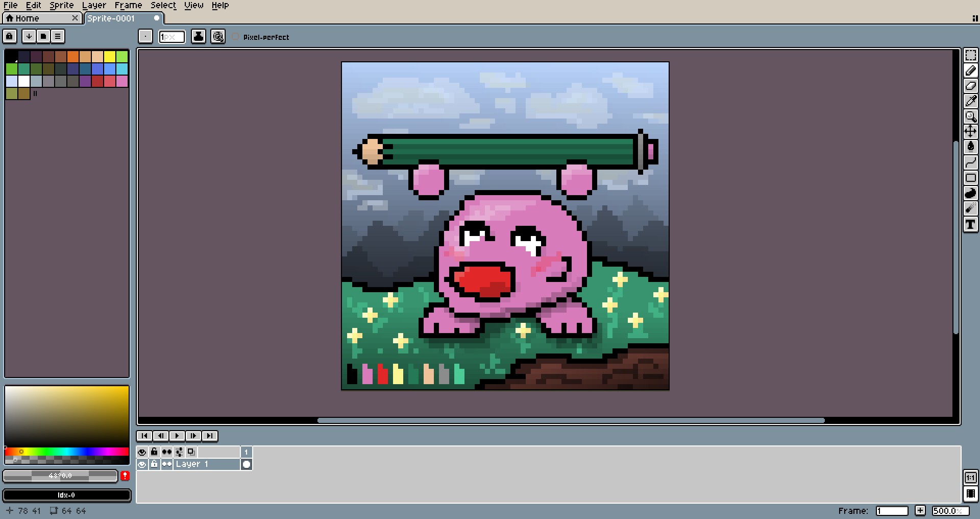Select the Paint Bucket tool
The height and width of the screenshot is (519, 980).
pyautogui.click(x=970, y=147)
